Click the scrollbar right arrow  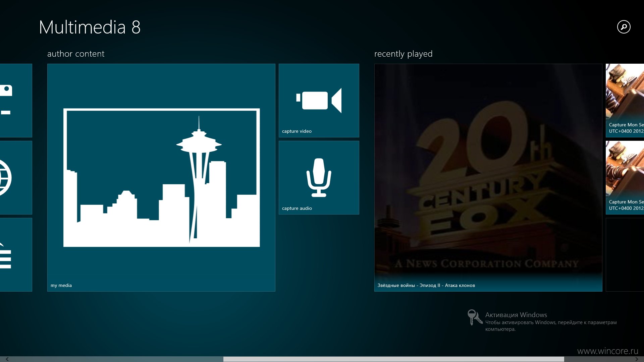tap(637, 359)
